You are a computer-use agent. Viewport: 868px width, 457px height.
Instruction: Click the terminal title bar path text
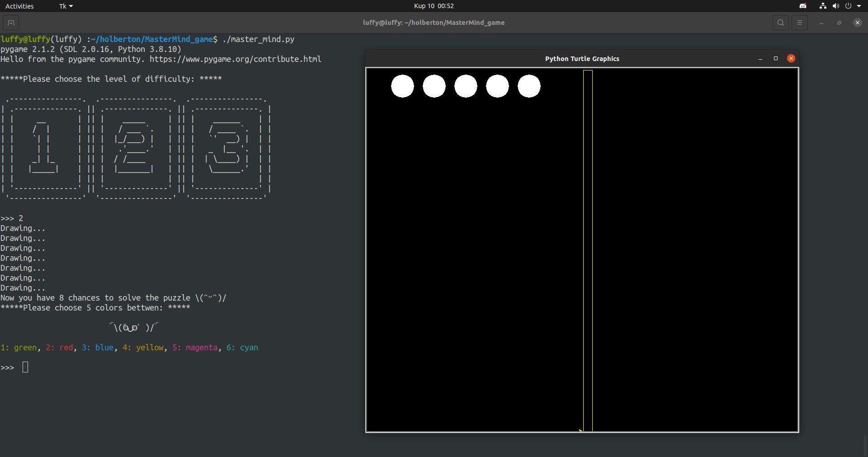(x=434, y=23)
